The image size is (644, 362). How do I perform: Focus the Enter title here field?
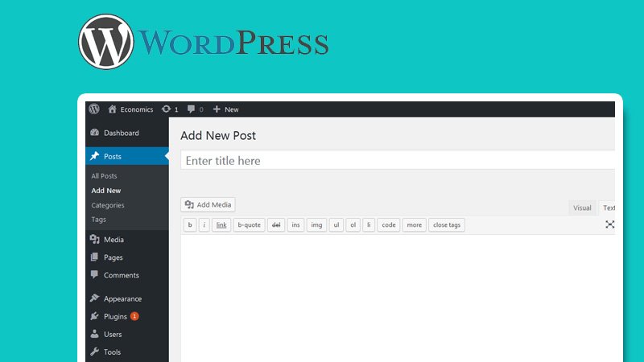click(398, 160)
